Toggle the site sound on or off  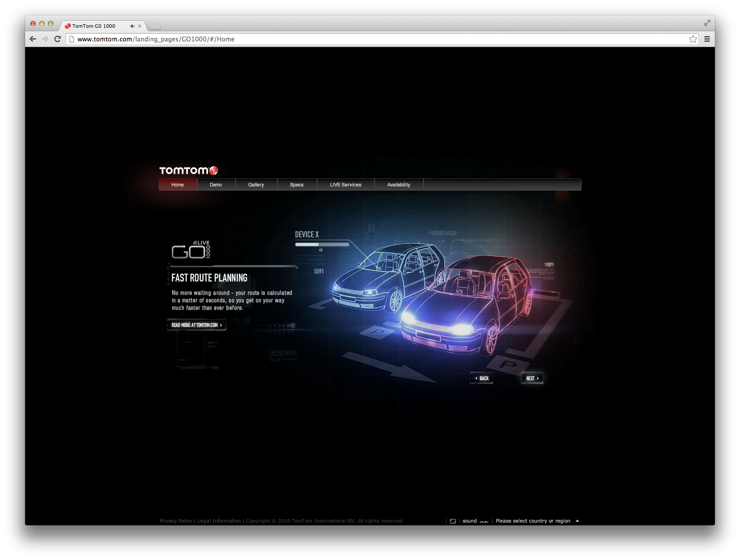pyautogui.click(x=475, y=521)
